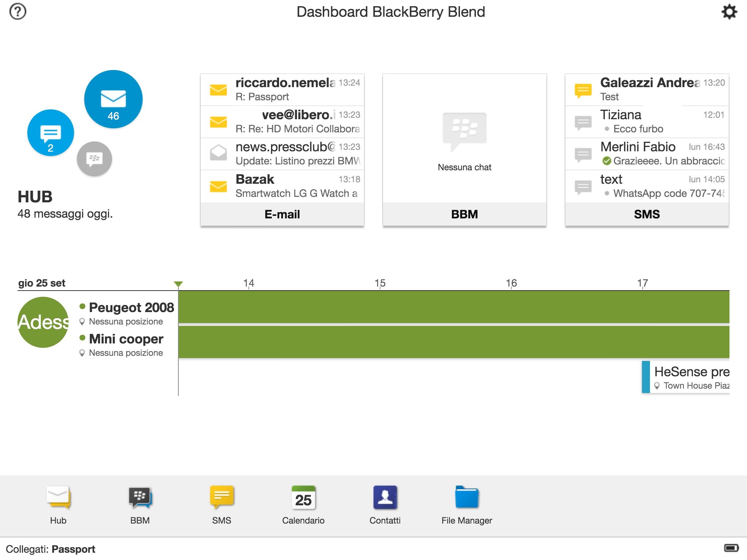
Task: Open settings gear icon
Action: pos(729,12)
